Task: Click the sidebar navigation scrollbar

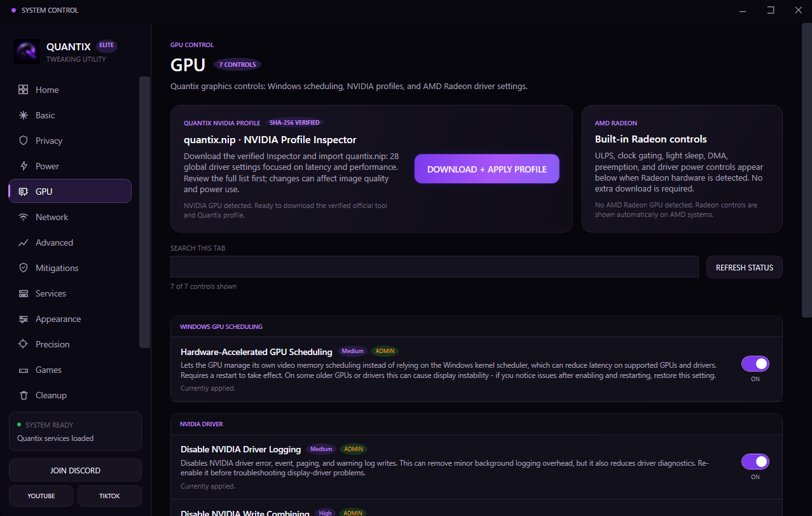Action: (145, 213)
